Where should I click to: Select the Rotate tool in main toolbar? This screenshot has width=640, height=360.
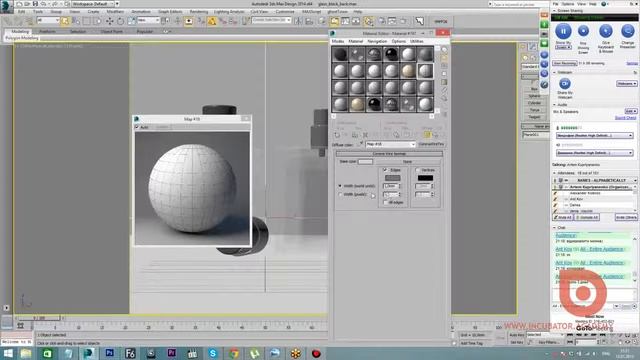coord(120,21)
